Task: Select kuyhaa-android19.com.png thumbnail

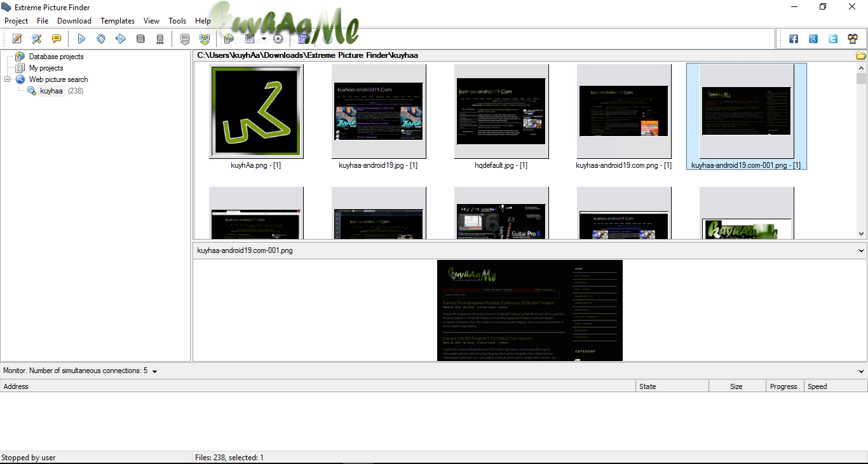Action: (624, 111)
